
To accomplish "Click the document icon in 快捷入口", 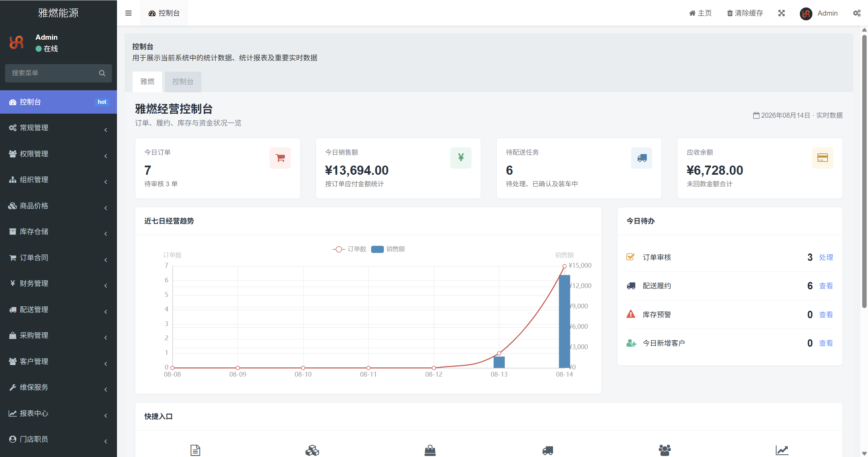I will point(195,450).
